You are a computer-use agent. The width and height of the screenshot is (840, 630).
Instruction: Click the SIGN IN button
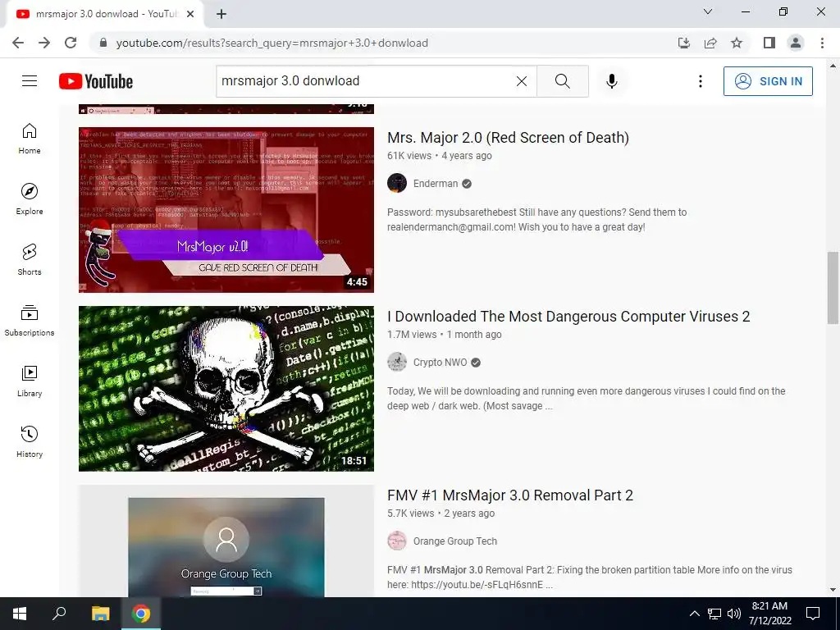point(768,81)
